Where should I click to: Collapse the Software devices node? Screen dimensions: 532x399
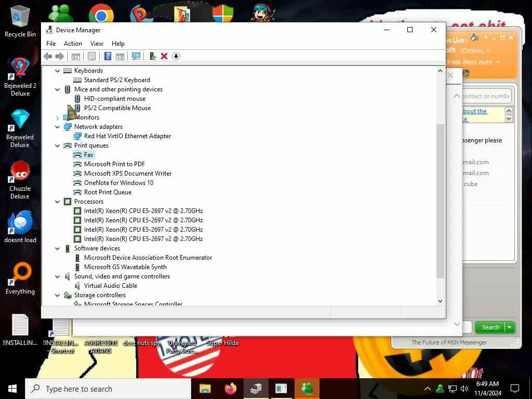tap(57, 248)
